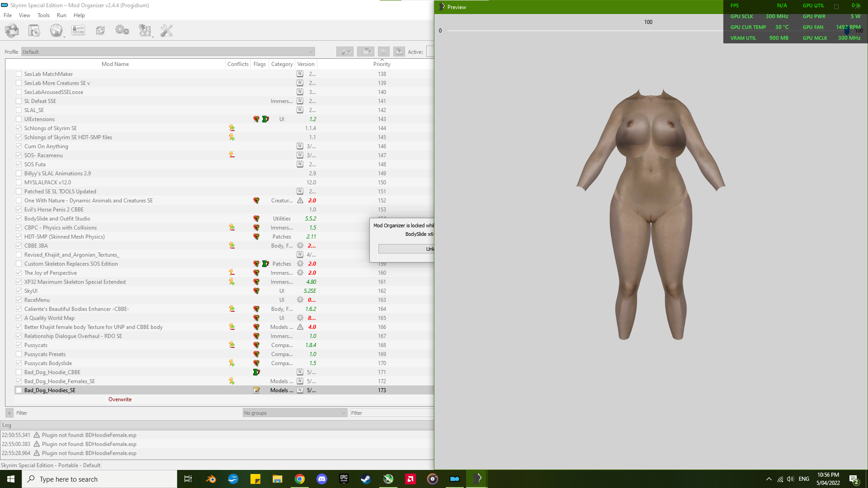Click the version gear icon on RaceMenu row

click(300, 300)
